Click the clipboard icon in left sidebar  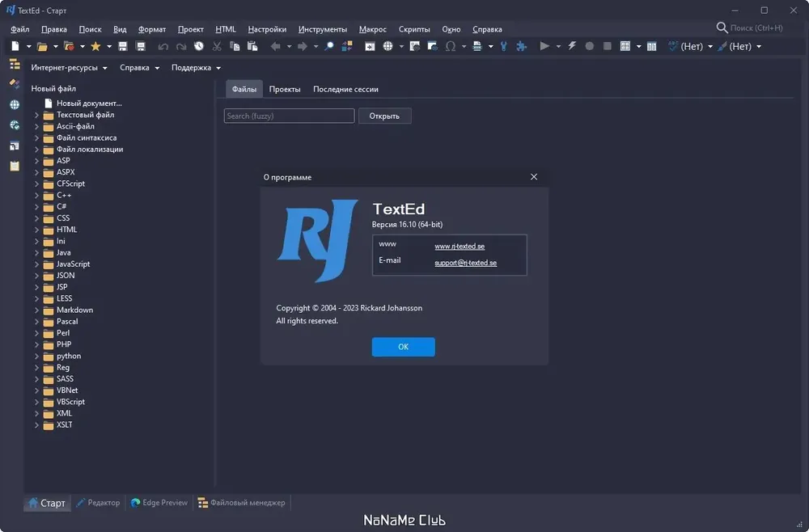[x=15, y=166]
